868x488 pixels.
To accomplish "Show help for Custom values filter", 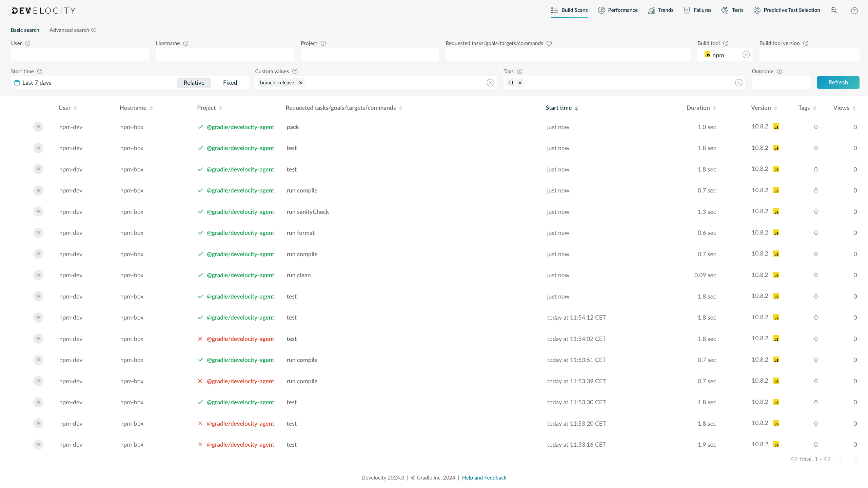I will click(x=295, y=71).
